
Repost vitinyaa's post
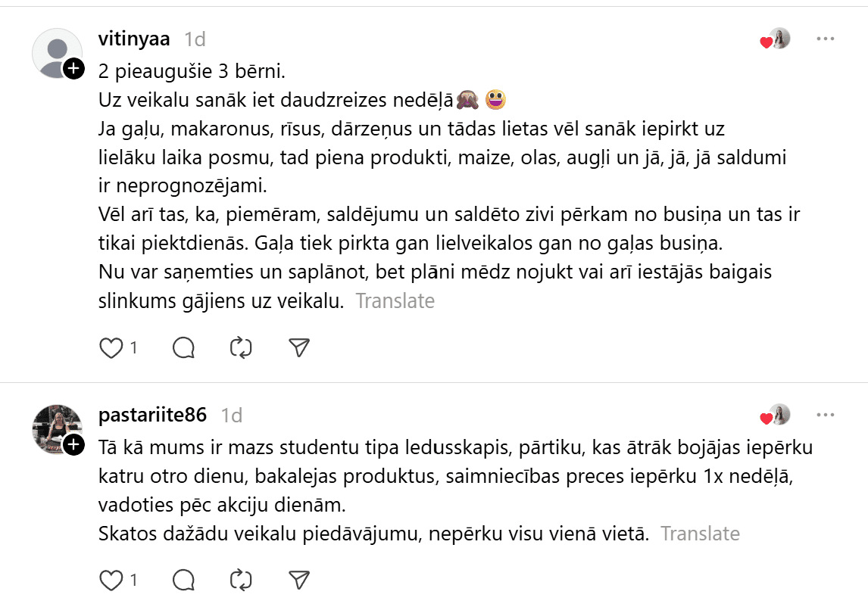click(241, 347)
